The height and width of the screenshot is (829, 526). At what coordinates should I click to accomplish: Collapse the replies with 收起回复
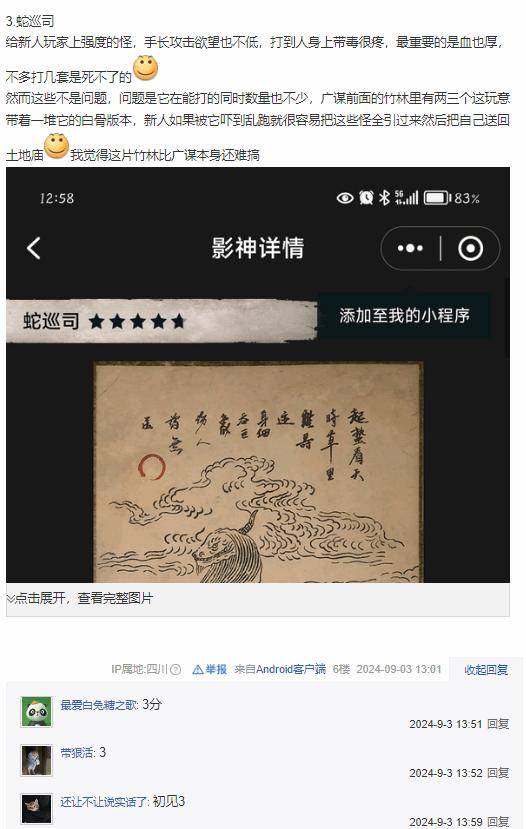point(486,670)
